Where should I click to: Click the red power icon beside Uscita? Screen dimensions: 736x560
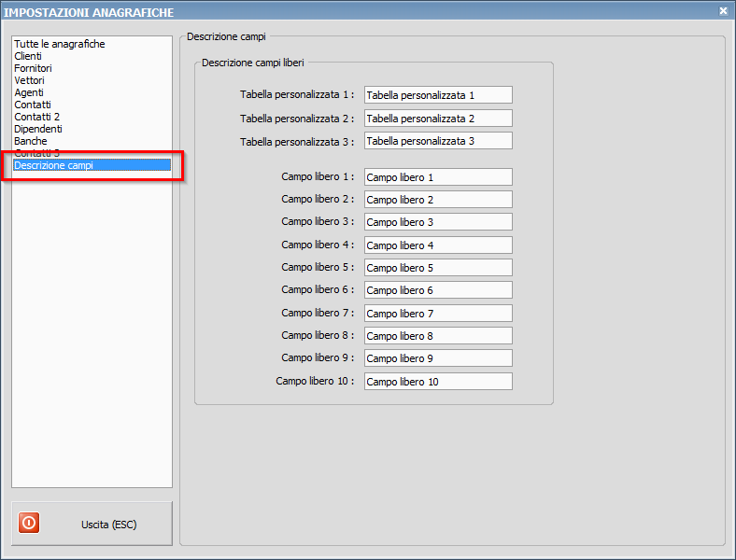(29, 523)
